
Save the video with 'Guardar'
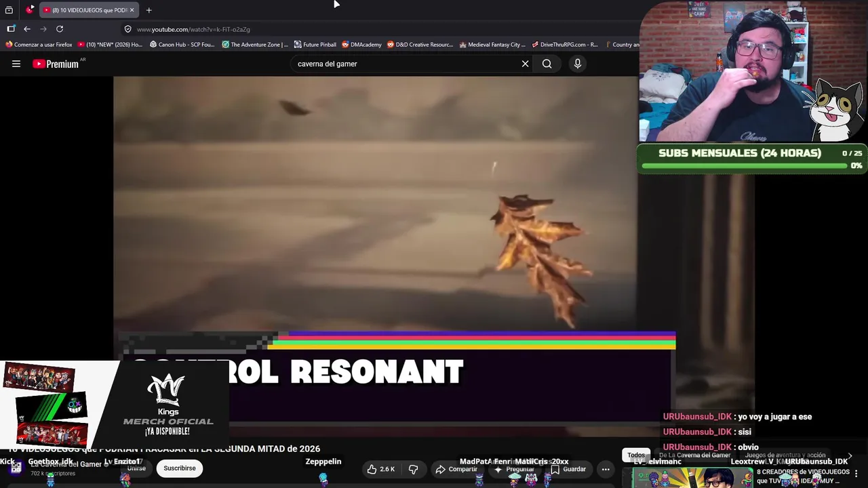568,469
